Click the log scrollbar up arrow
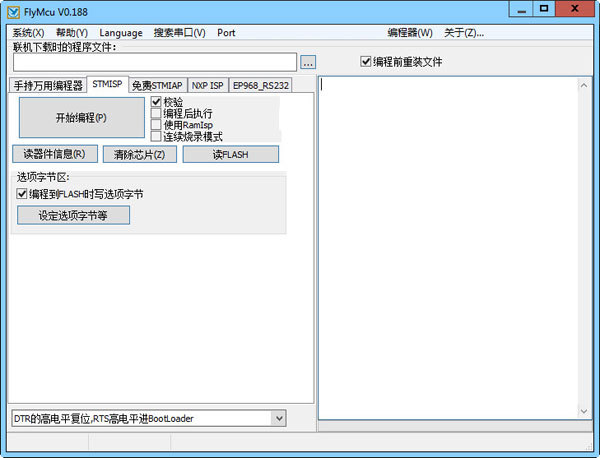Screen dimensions: 600x458 [584, 85]
